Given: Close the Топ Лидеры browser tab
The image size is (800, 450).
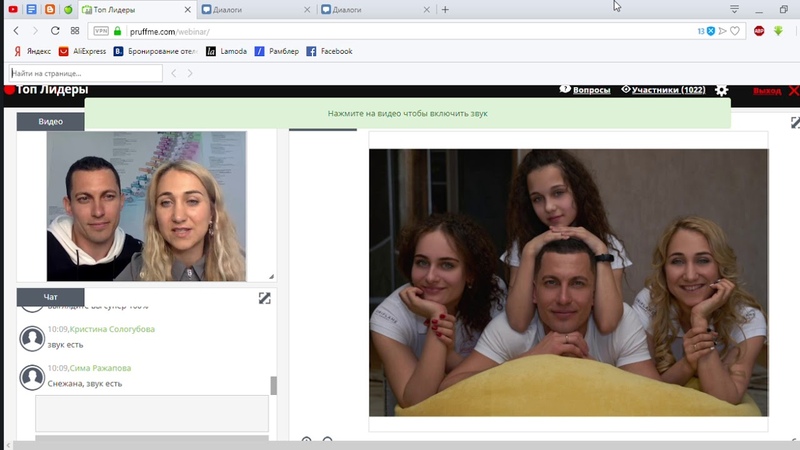Looking at the screenshot, I should (x=187, y=10).
